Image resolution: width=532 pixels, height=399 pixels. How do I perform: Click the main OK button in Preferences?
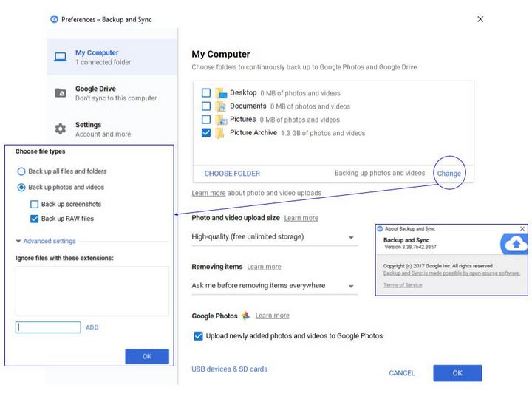point(457,373)
